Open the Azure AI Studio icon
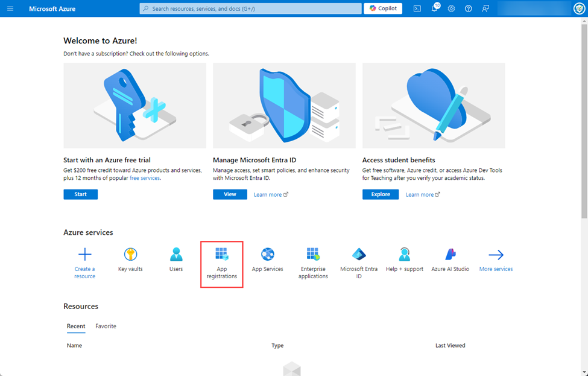Screen dimensions: 588x376 point(449,254)
